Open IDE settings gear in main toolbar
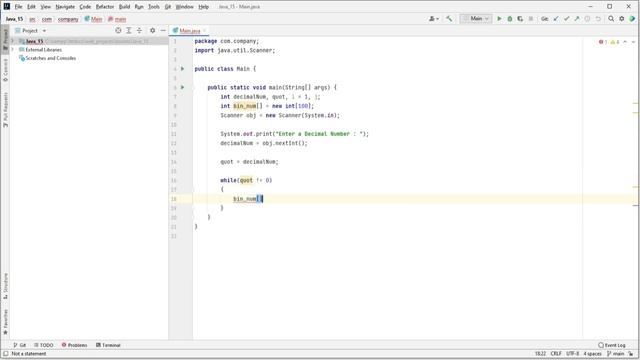The width and height of the screenshot is (640, 360). 622,19
